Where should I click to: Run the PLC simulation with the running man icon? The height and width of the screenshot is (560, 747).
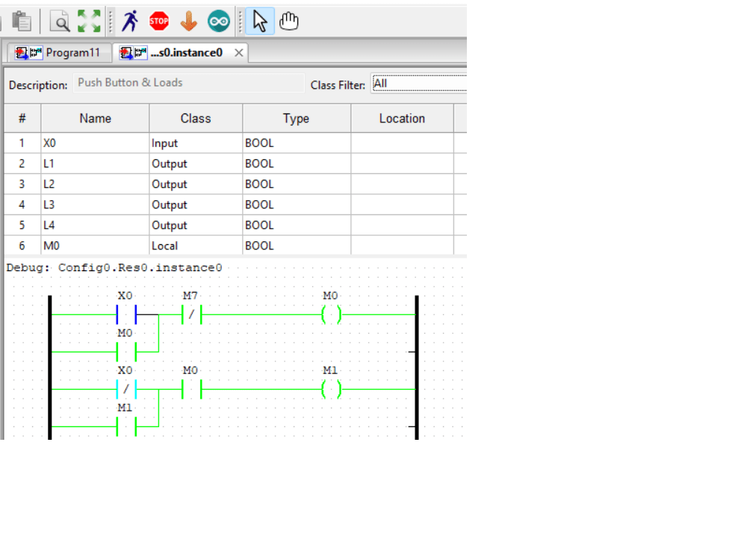[129, 21]
